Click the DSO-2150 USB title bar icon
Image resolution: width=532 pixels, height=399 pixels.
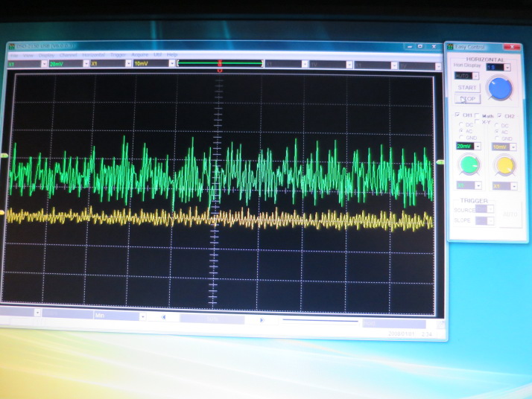(x=11, y=46)
